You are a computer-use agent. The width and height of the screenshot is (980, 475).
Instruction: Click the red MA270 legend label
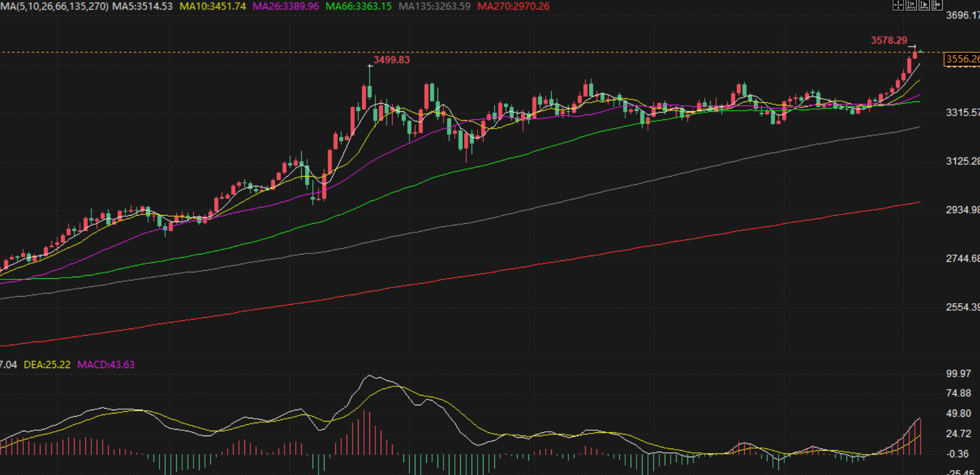[x=513, y=6]
